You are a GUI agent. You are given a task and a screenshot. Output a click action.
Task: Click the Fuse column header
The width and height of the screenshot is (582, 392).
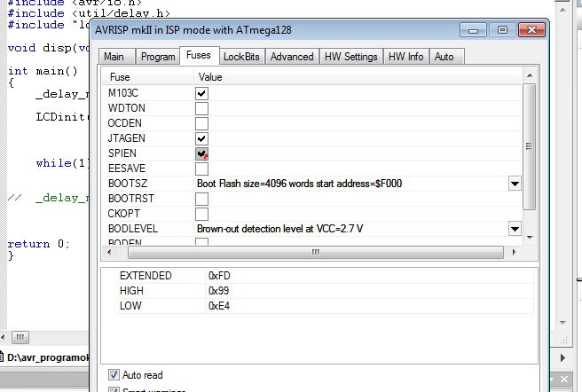[148, 77]
